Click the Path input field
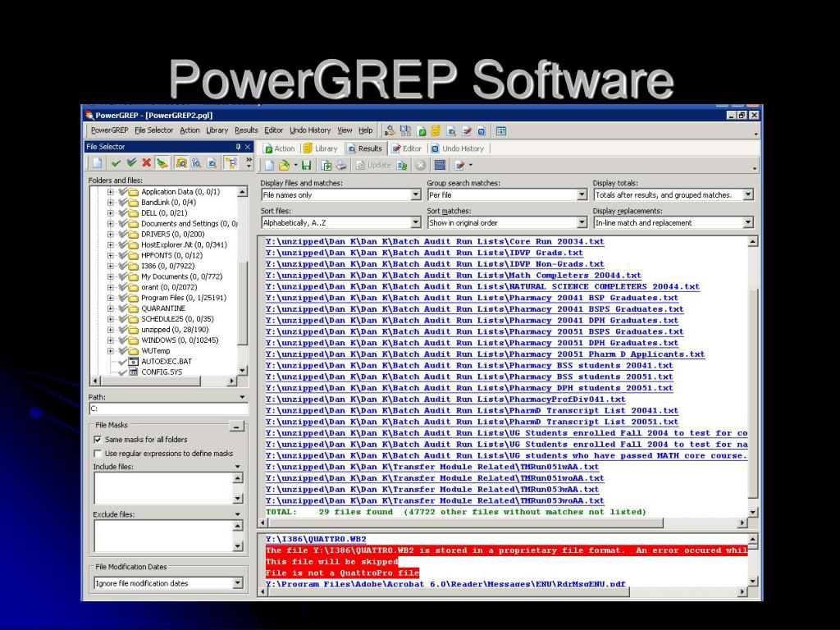 point(169,409)
